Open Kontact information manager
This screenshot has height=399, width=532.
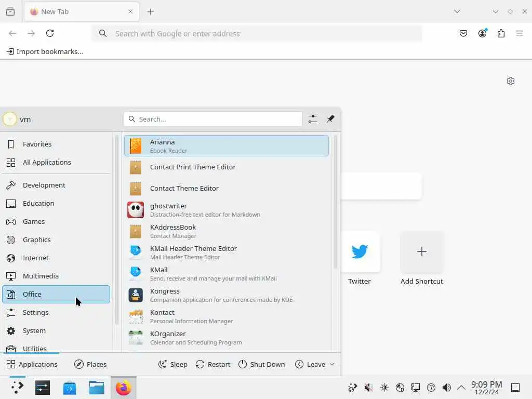[227, 316]
